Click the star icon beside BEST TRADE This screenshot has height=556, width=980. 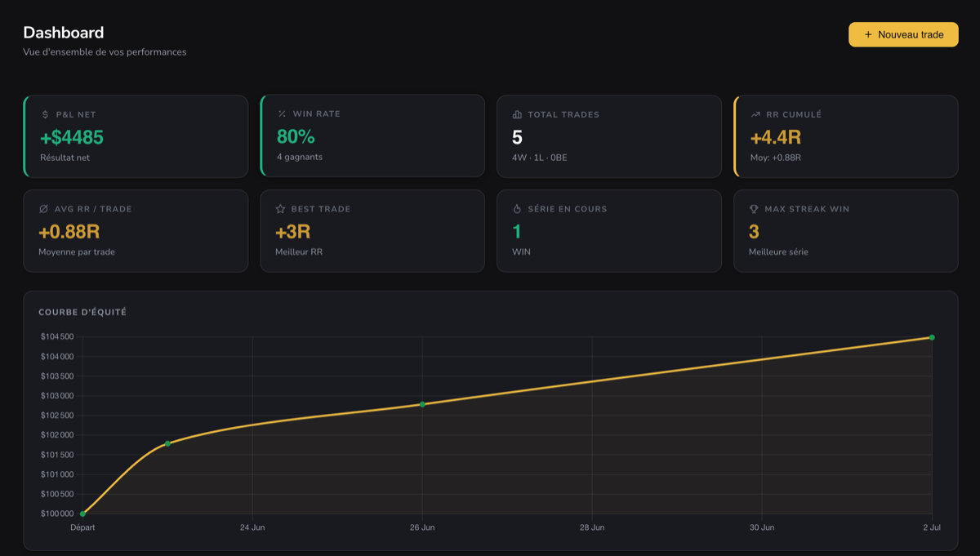click(280, 209)
